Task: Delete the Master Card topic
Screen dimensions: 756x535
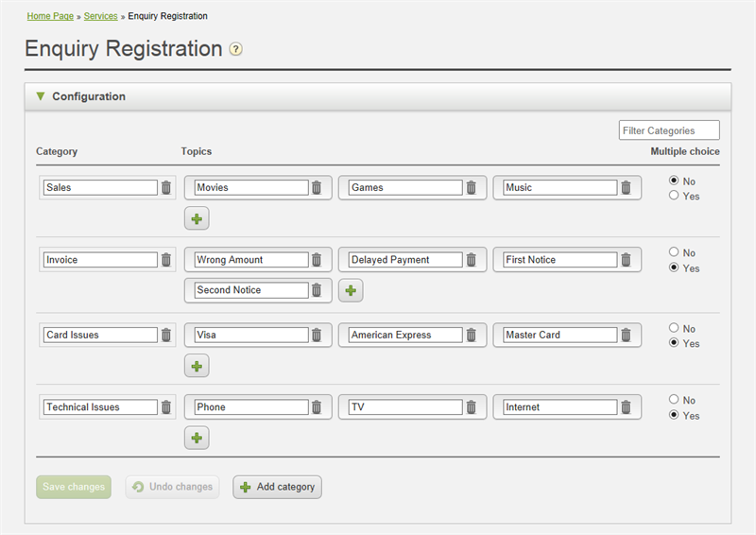Action: coord(625,336)
